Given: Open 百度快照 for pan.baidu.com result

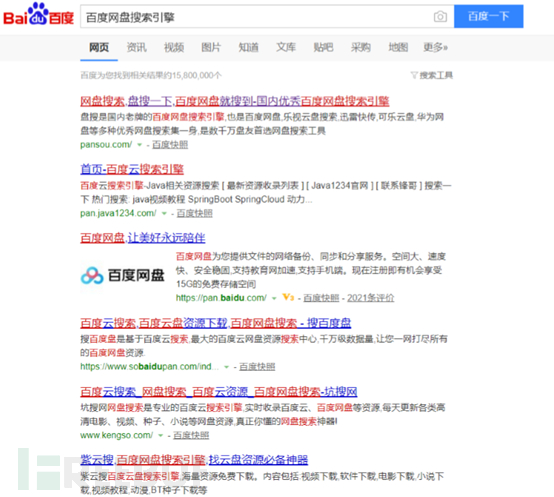Looking at the screenshot, I should (x=321, y=298).
